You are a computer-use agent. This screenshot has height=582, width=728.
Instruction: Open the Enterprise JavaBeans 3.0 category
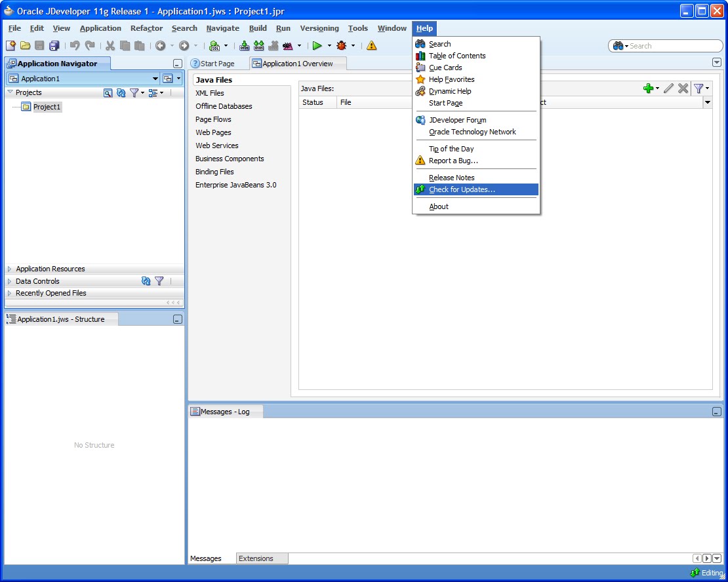[236, 185]
